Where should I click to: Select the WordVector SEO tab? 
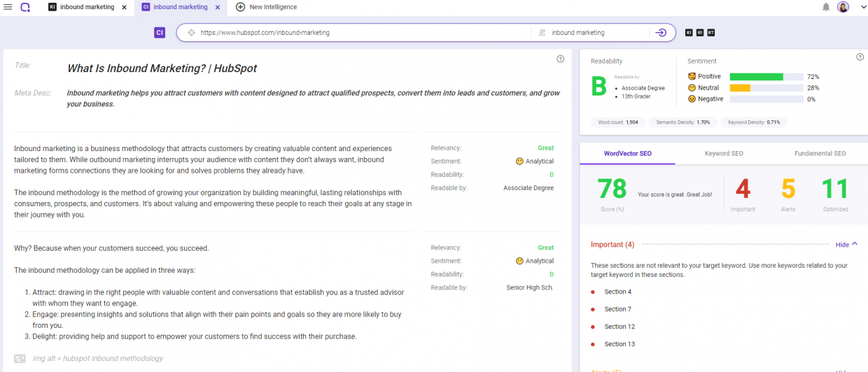(627, 153)
